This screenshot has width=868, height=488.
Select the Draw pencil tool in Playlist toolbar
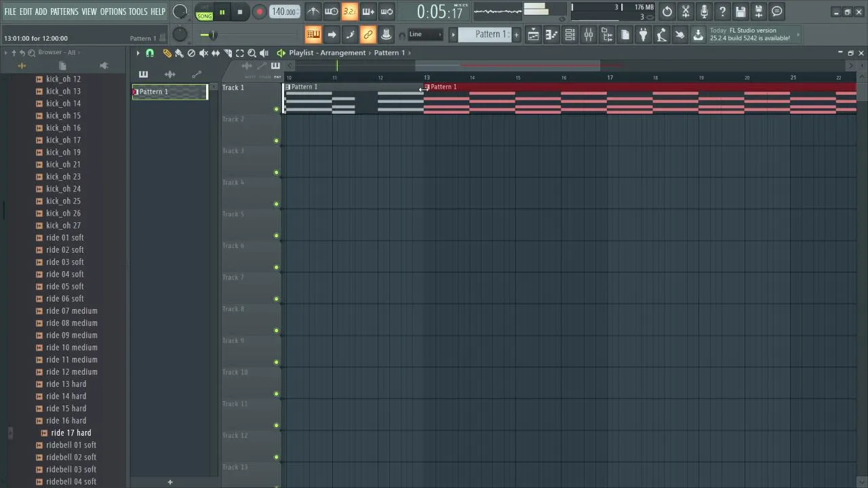(167, 53)
